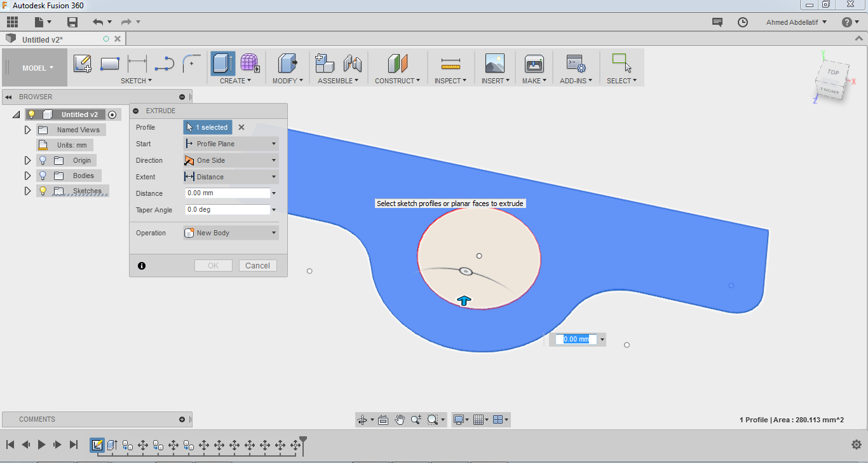Jump to the timeline beginning
This screenshot has height=463, width=868.
click(11, 445)
